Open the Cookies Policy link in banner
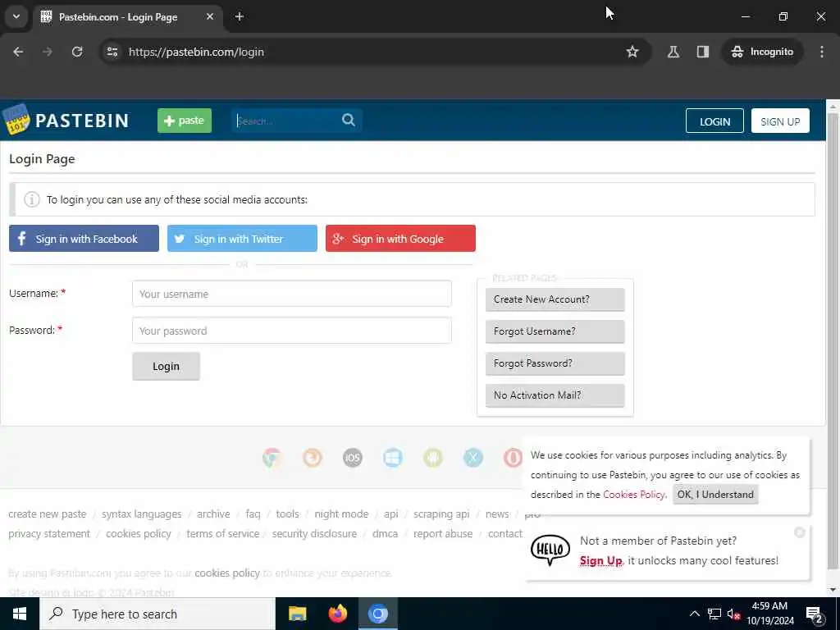Screen dimensions: 840x630 634,495
